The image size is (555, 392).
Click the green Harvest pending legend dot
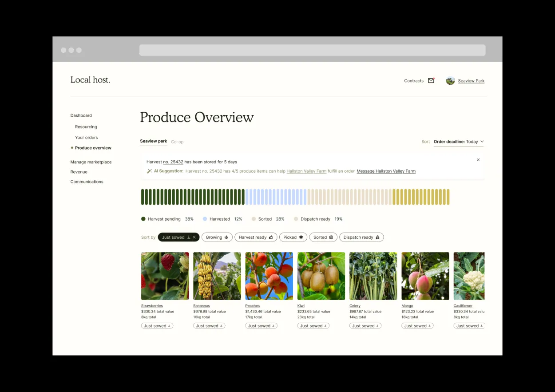[x=143, y=219]
